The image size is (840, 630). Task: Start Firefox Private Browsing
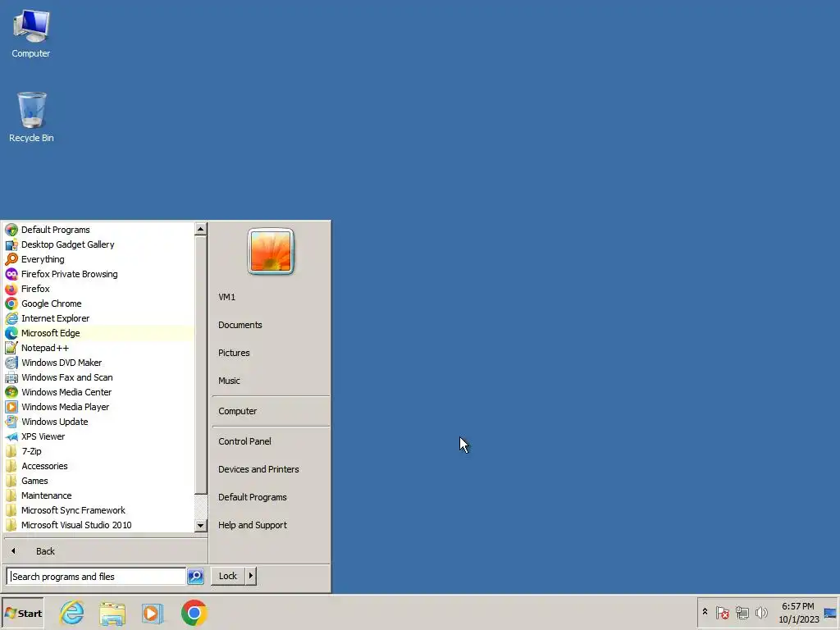click(99, 274)
